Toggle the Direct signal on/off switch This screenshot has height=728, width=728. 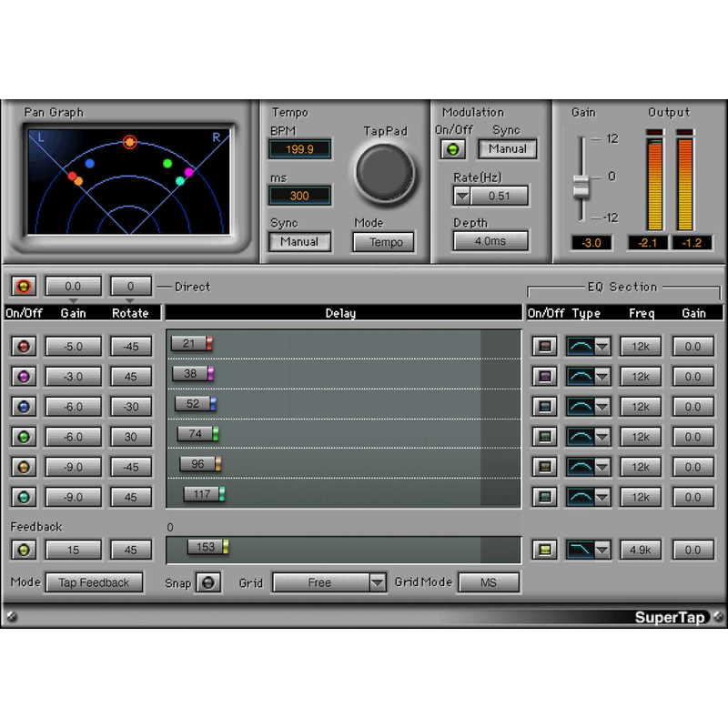(23, 286)
